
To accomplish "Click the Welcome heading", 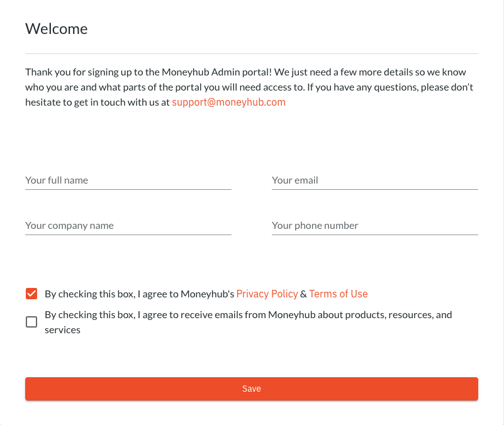I will [x=57, y=29].
